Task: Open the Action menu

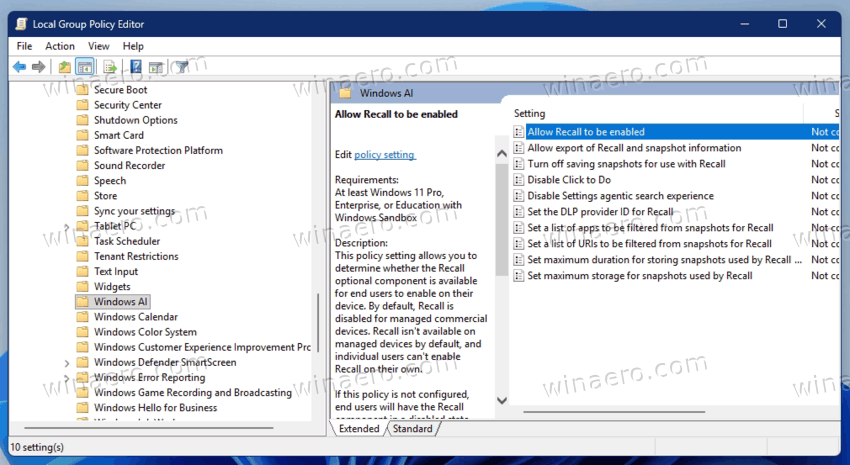Action: 60,46
